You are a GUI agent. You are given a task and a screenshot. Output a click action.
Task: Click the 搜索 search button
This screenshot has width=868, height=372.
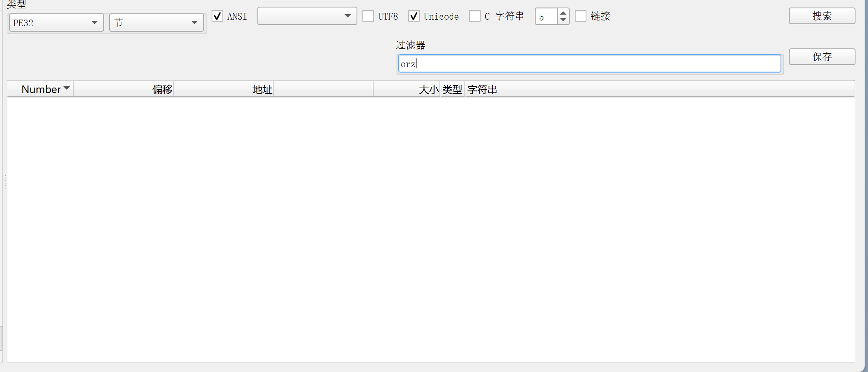pos(822,16)
